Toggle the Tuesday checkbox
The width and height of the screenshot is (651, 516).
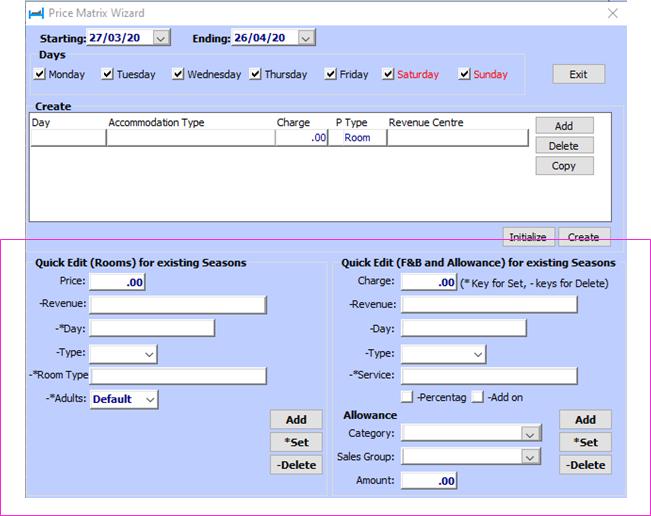[107, 74]
